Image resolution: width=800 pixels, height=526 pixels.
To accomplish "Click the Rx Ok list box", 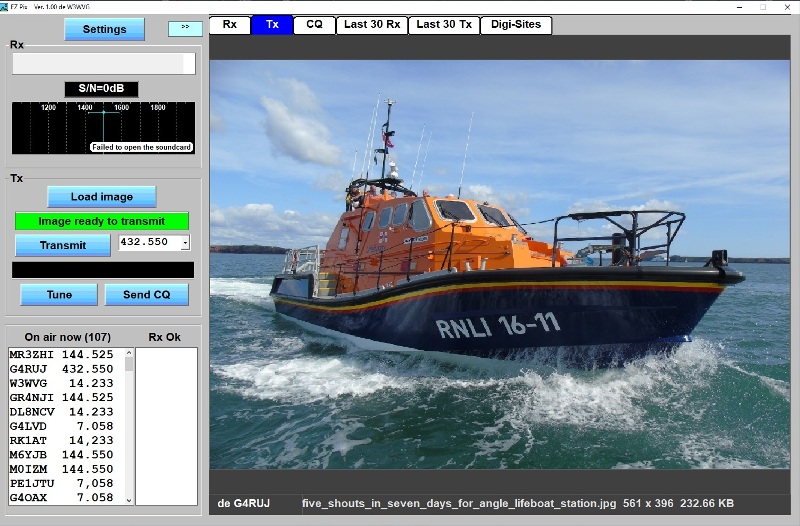I will click(x=166, y=427).
